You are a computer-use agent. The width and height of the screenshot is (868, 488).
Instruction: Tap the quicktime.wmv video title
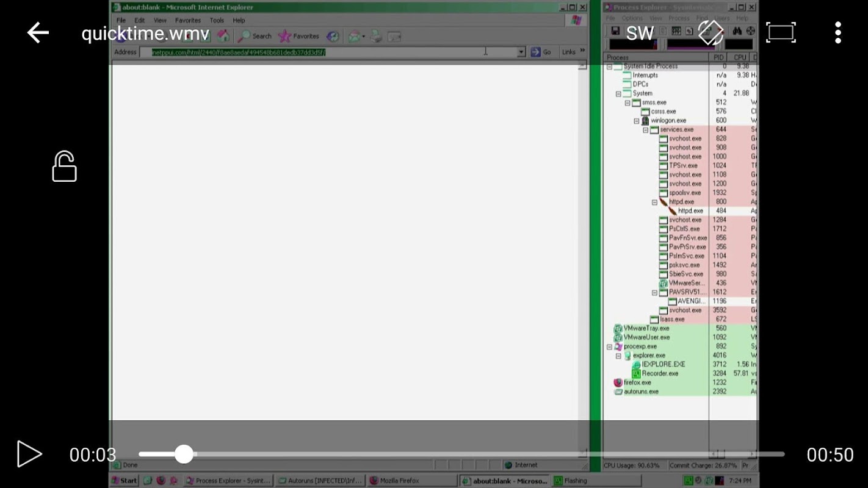tap(145, 34)
